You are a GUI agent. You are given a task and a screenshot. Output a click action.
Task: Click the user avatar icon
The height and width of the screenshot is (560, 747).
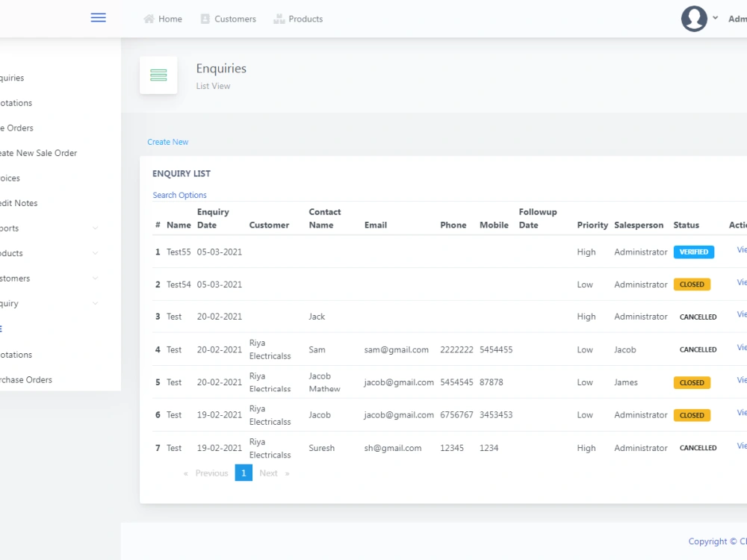tap(694, 19)
